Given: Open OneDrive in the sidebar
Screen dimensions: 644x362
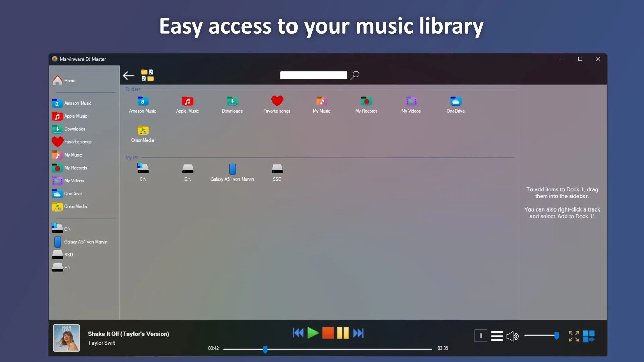Looking at the screenshot, I should (67, 194).
